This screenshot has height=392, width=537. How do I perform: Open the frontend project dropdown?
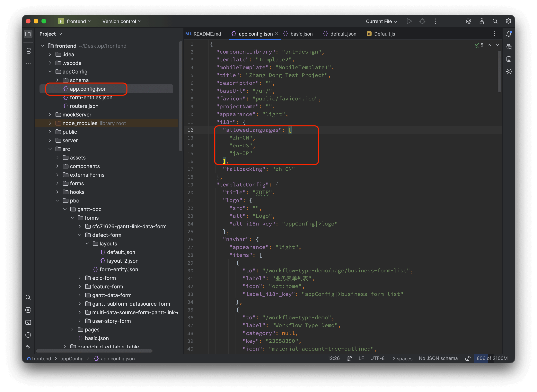pos(75,21)
